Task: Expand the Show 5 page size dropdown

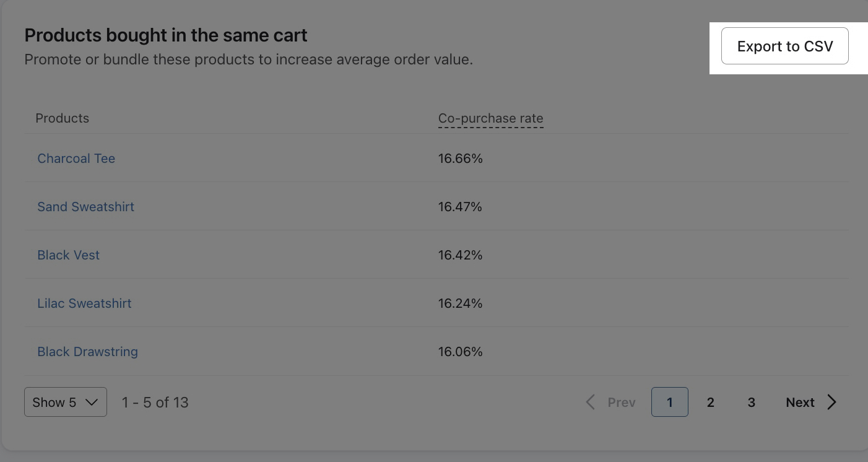Action: 65,403
